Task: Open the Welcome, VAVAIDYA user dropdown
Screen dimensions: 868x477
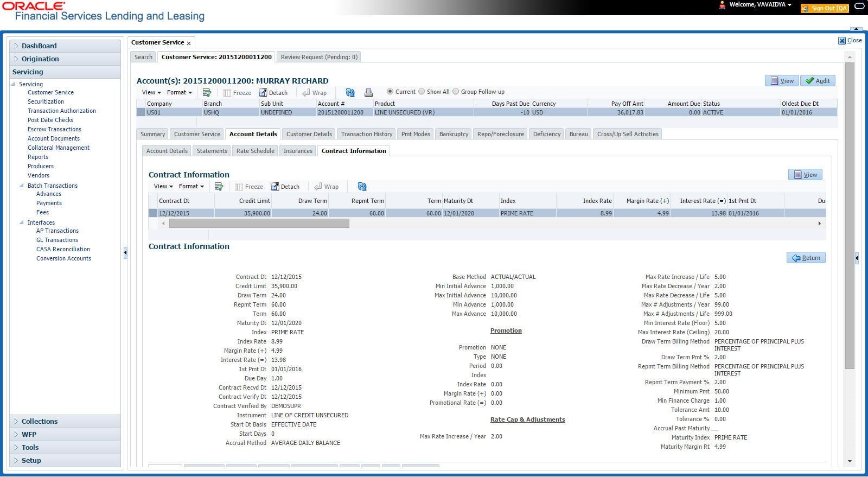Action: (x=760, y=5)
